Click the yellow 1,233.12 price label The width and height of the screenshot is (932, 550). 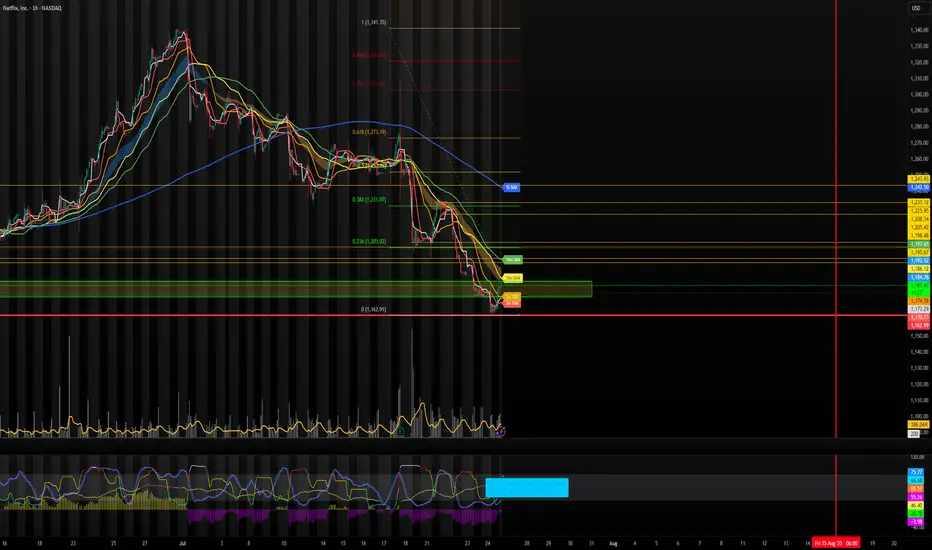[x=919, y=202]
